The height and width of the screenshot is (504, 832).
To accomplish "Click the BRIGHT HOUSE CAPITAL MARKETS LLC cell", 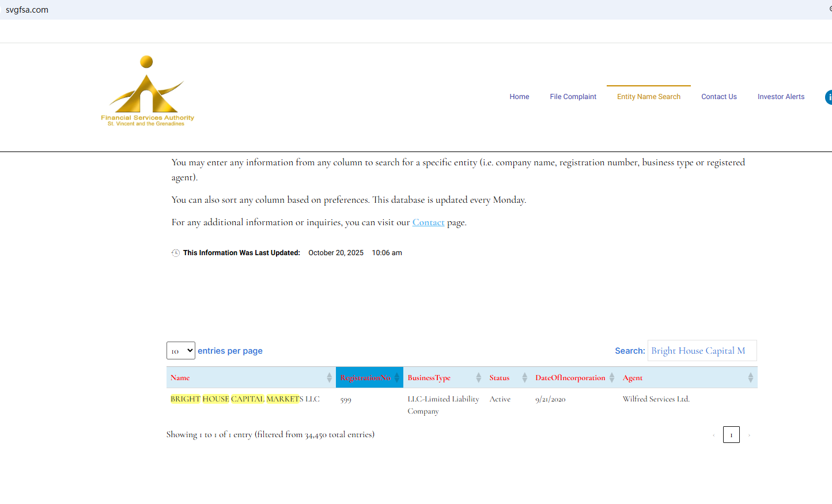I will 245,399.
